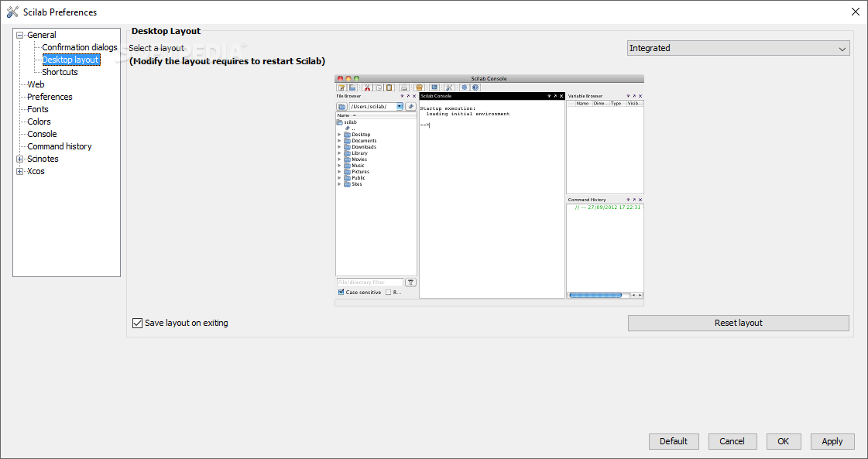The image size is (868, 459).
Task: Close the Scilab Preferences window
Action: 856,12
